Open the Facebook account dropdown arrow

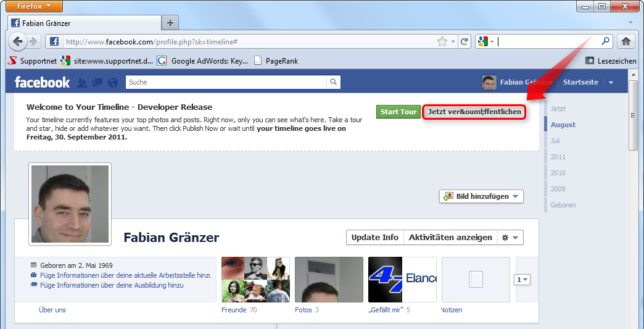(x=611, y=83)
